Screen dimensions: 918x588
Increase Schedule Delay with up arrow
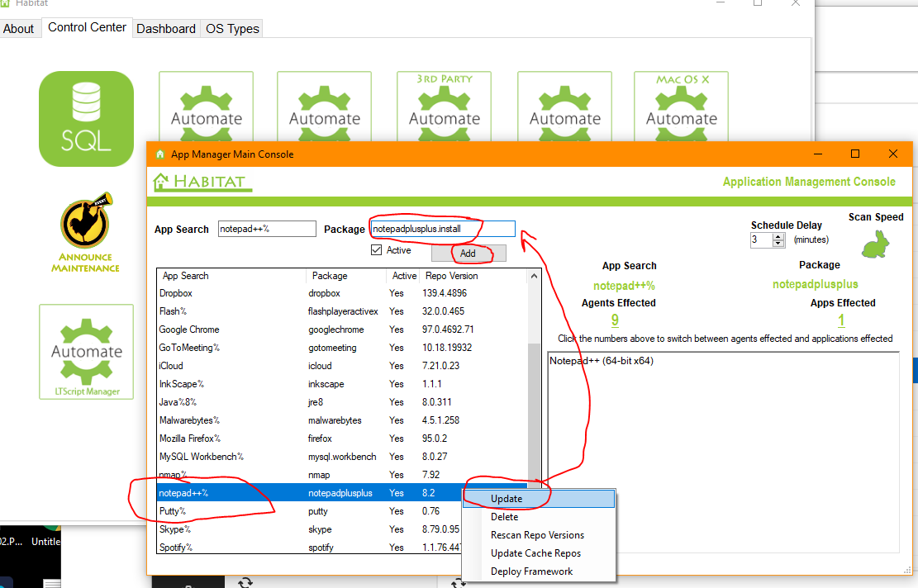(778, 236)
